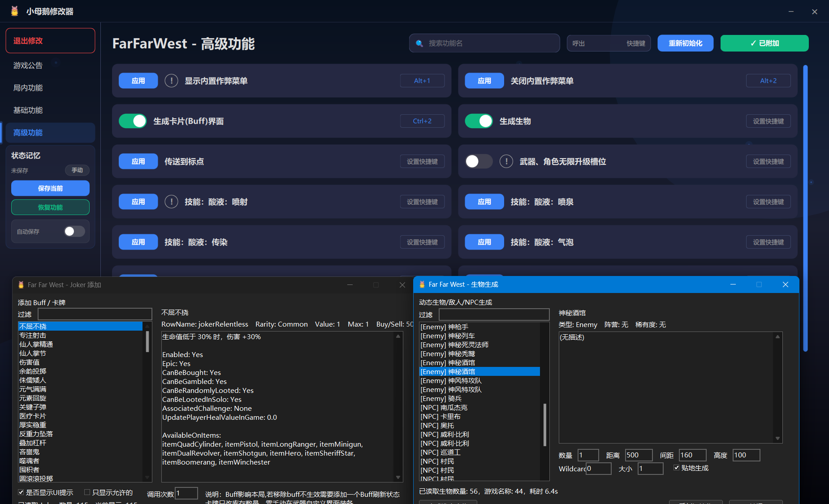Apply 传送到标点

(138, 161)
